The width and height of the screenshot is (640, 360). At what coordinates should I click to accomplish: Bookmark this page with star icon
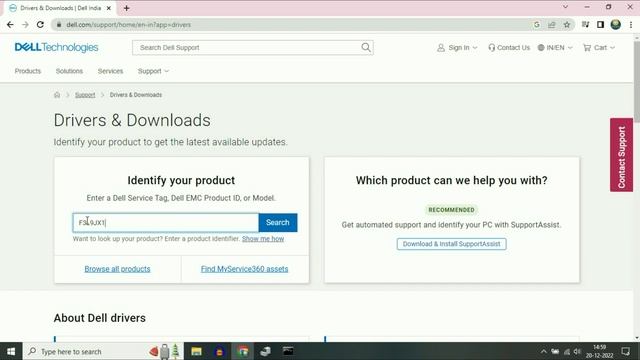pyautogui.click(x=567, y=24)
